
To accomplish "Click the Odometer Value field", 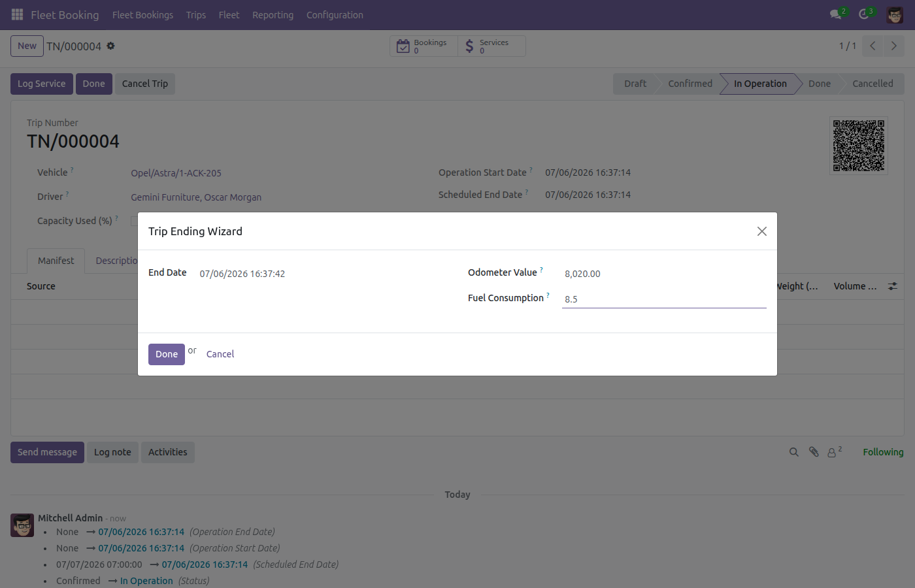I will 664,274.
